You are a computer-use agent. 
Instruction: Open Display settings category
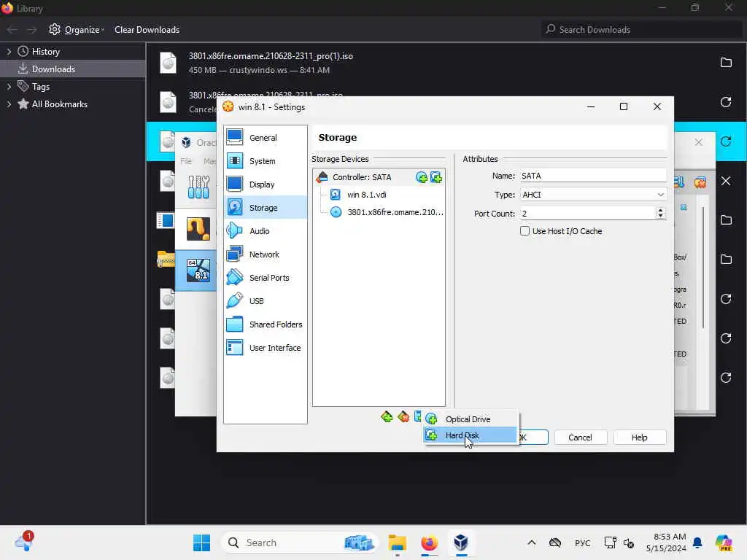(266, 184)
